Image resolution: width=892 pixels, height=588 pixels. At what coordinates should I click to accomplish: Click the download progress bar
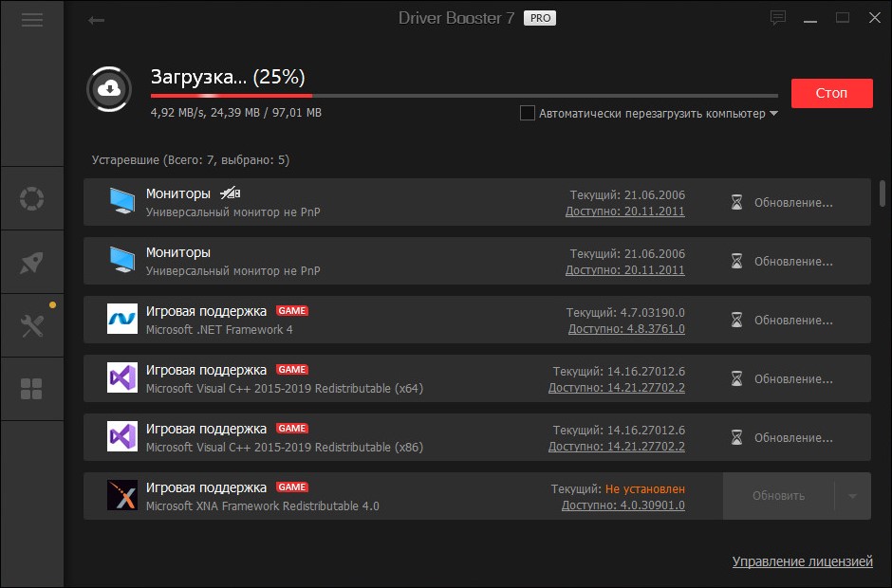point(465,96)
